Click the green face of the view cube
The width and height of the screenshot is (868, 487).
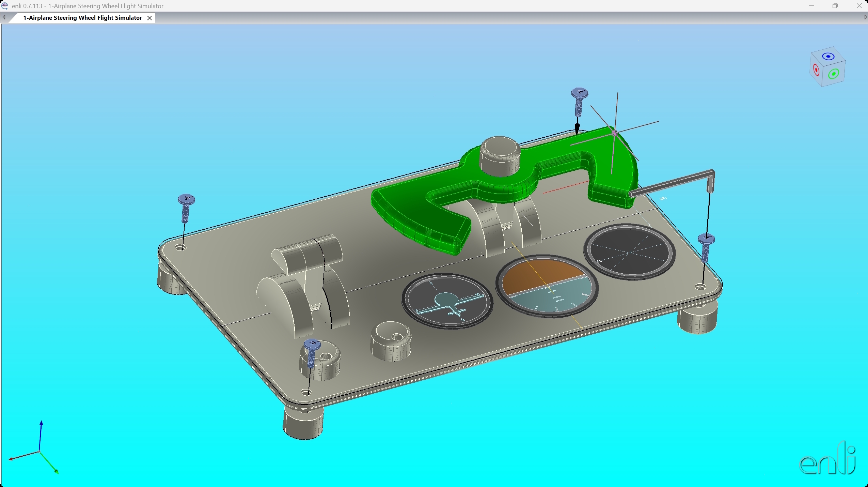click(x=834, y=74)
